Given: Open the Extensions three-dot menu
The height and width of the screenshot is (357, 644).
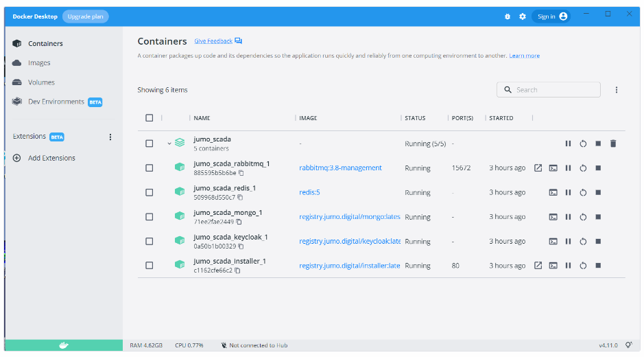Looking at the screenshot, I should coord(110,137).
